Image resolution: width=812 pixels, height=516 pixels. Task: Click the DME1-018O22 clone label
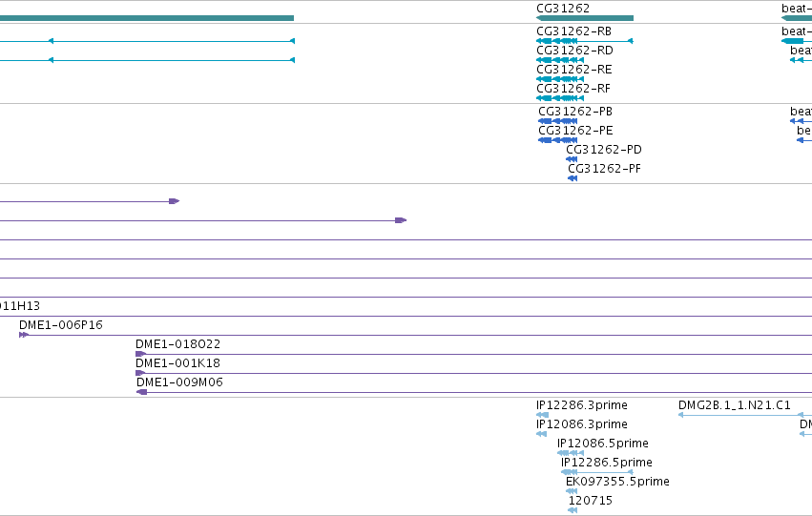[178, 344]
